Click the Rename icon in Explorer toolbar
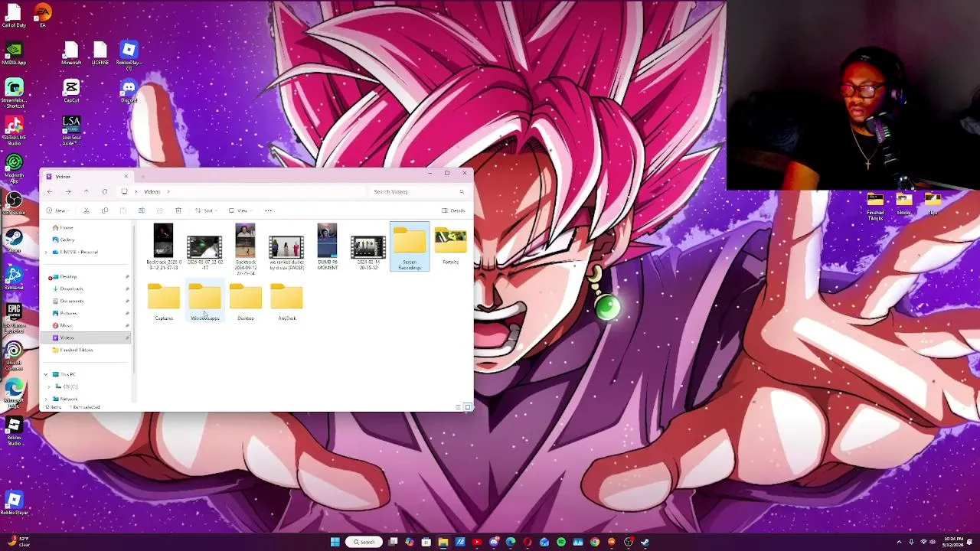This screenshot has width=980, height=551. pos(142,210)
